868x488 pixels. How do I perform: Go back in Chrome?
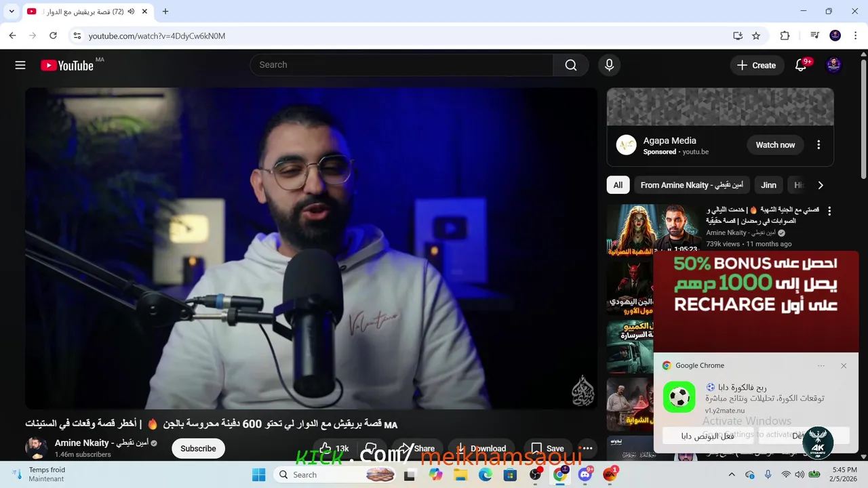click(x=12, y=35)
